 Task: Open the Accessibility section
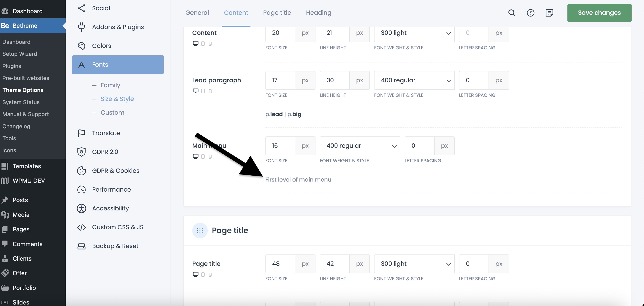point(110,208)
